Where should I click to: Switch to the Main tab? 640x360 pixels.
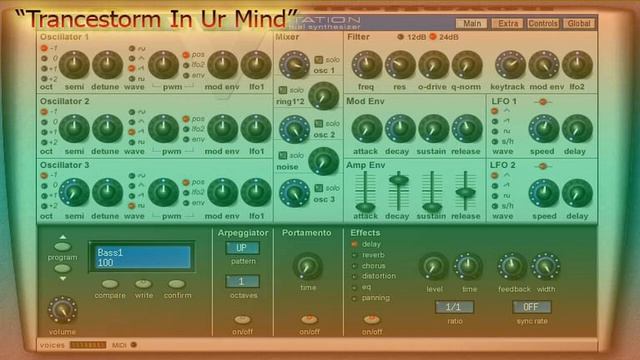pyautogui.click(x=471, y=23)
